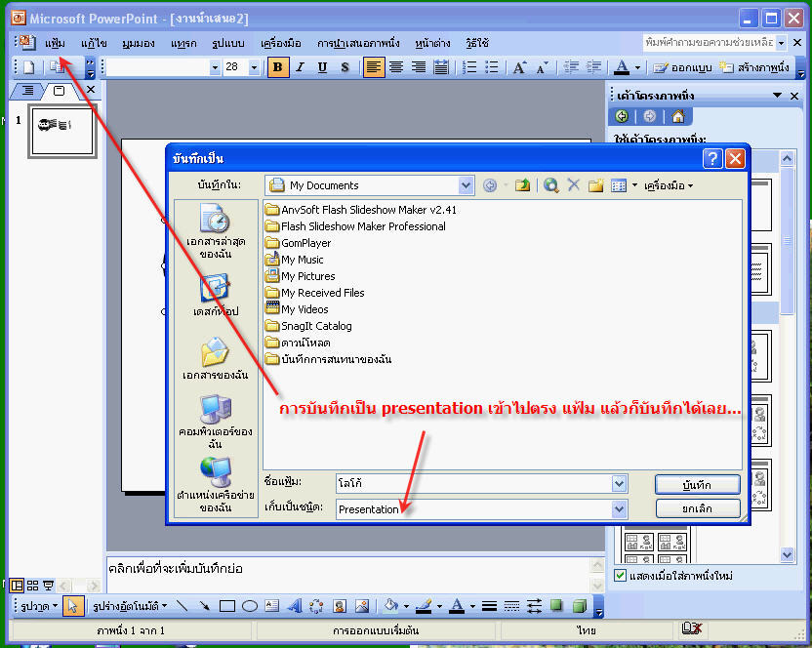Click the Bullets list icon
Screen dimensions: 812x648
[x=492, y=67]
